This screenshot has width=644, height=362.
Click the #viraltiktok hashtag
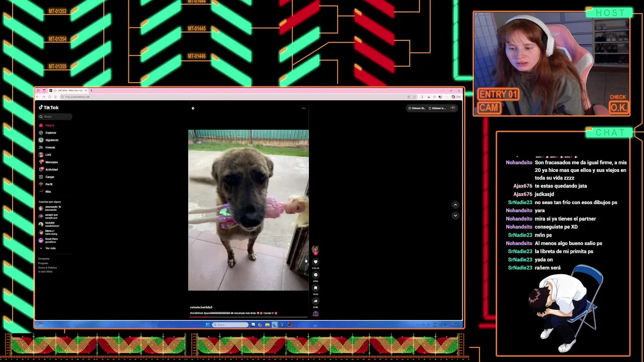196,313
